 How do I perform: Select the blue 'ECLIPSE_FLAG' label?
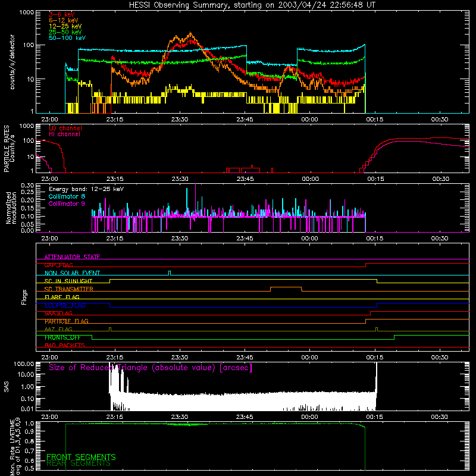point(65,305)
